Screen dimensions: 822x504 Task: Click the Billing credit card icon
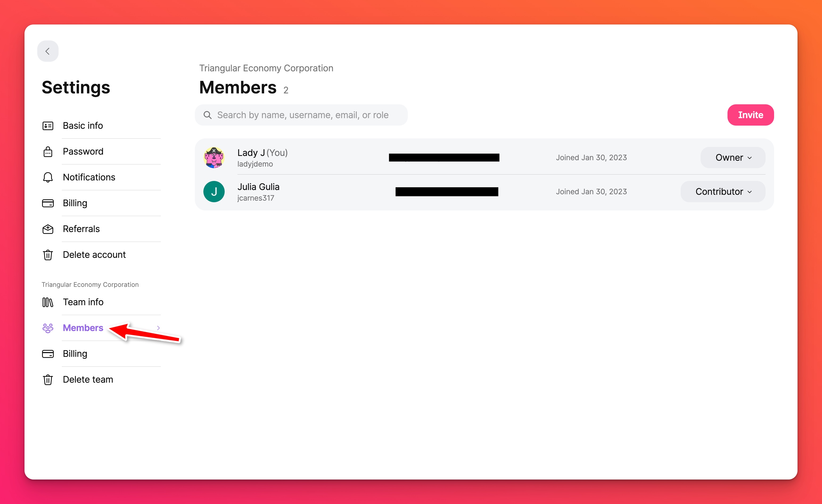[x=48, y=203]
